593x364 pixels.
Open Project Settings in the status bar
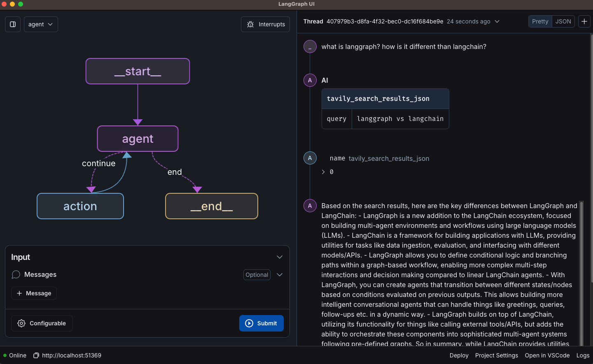click(497, 355)
